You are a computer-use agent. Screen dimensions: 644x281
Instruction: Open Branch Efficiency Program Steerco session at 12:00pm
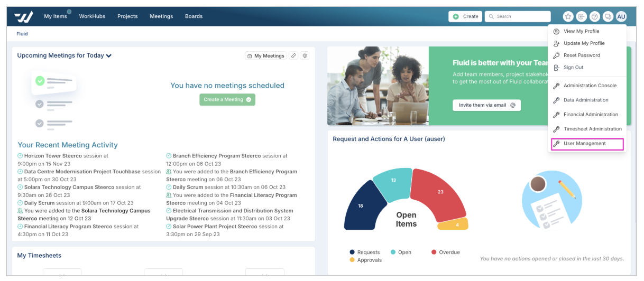(217, 156)
